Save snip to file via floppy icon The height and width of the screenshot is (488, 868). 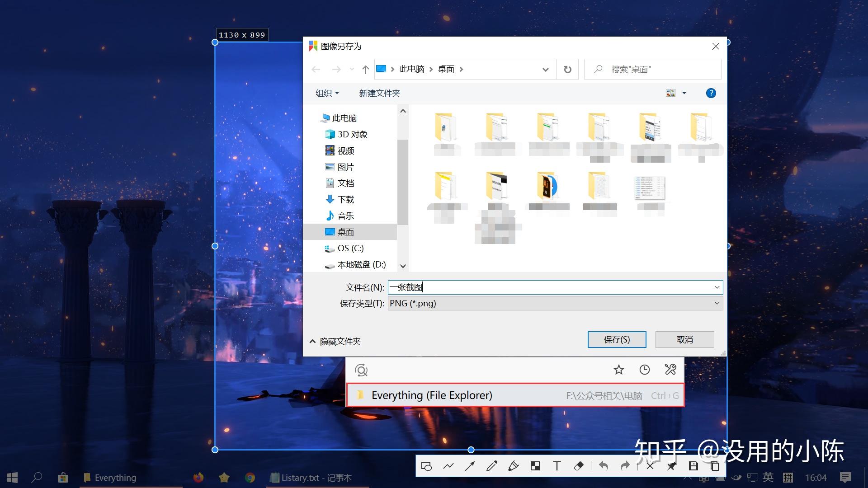693,466
